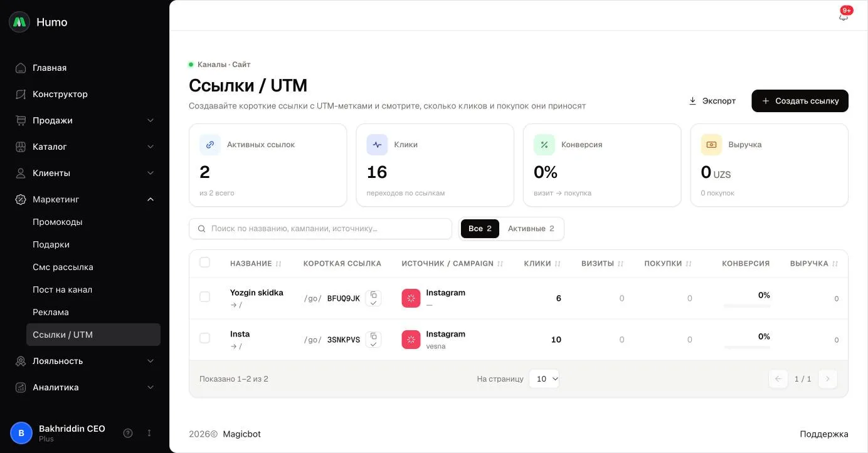The image size is (868, 453).
Task: Click the Создать ссылку button
Action: [800, 101]
